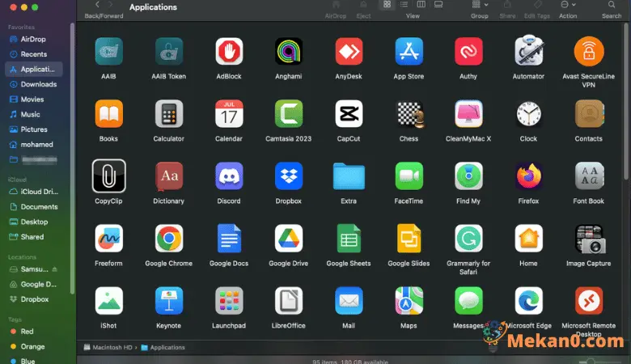Click the "Font Book" label
This screenshot has height=364, width=631.
click(589, 201)
